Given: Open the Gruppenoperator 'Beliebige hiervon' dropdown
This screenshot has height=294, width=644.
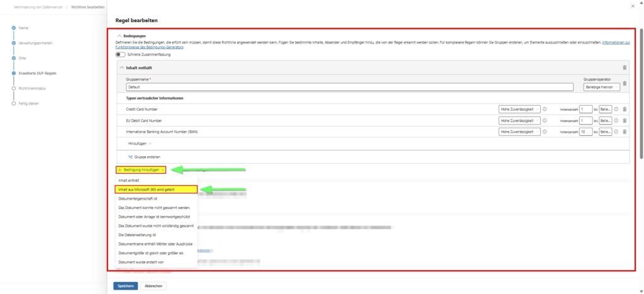Looking at the screenshot, I should (601, 88).
